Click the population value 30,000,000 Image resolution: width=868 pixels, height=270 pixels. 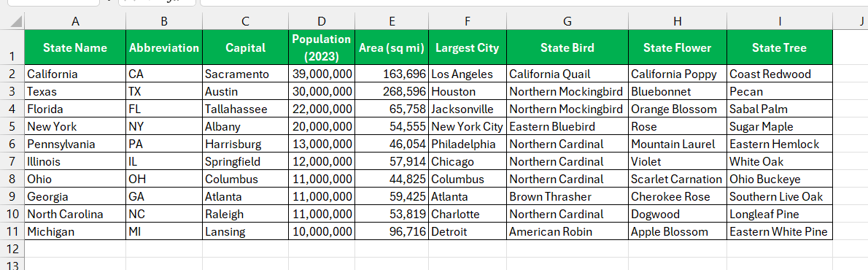tap(322, 91)
